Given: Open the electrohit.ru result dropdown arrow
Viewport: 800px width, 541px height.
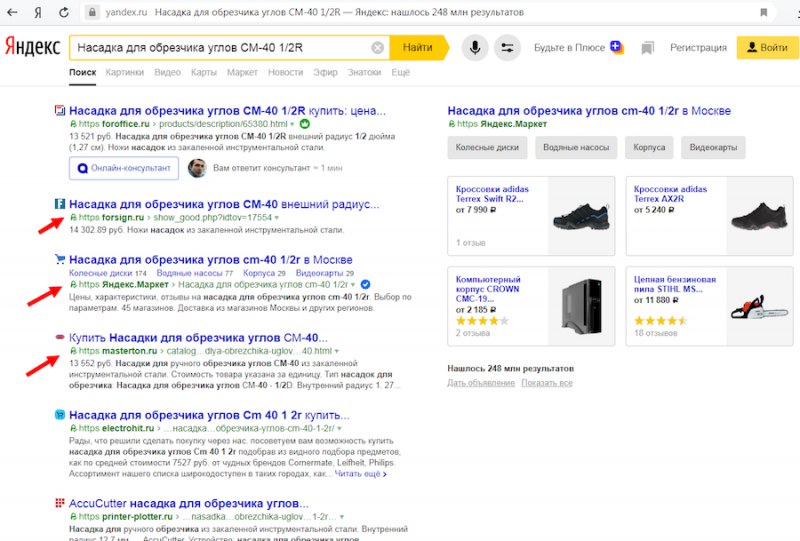Looking at the screenshot, I should [339, 429].
